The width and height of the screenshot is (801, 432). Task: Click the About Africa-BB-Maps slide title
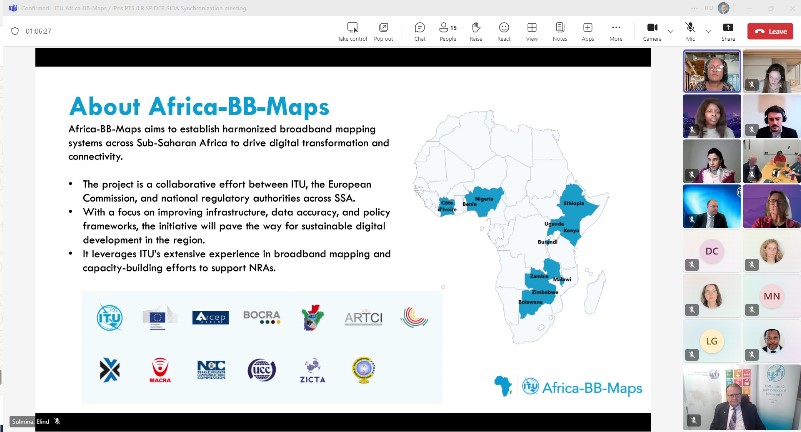[x=199, y=106]
